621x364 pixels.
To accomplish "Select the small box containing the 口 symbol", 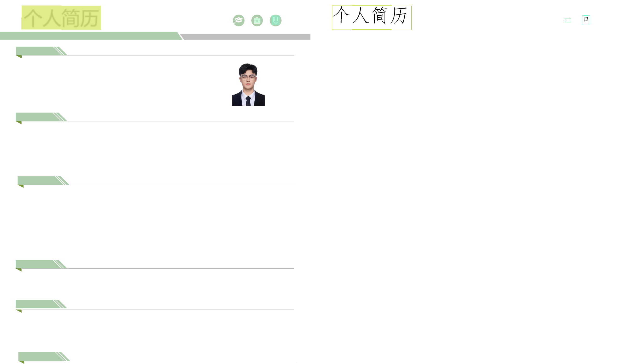I will pos(586,20).
